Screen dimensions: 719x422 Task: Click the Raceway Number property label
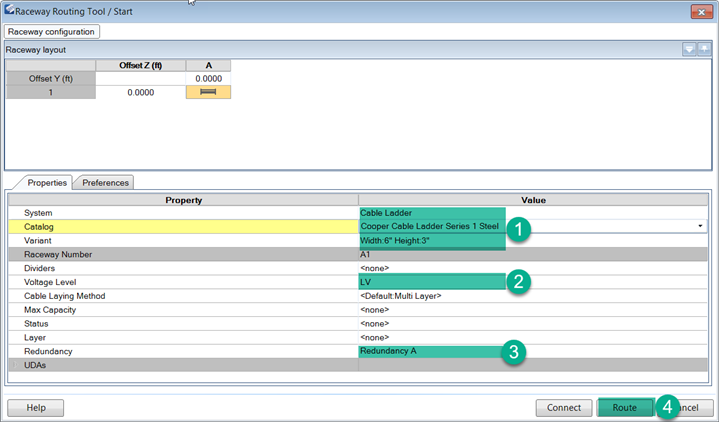[58, 254]
